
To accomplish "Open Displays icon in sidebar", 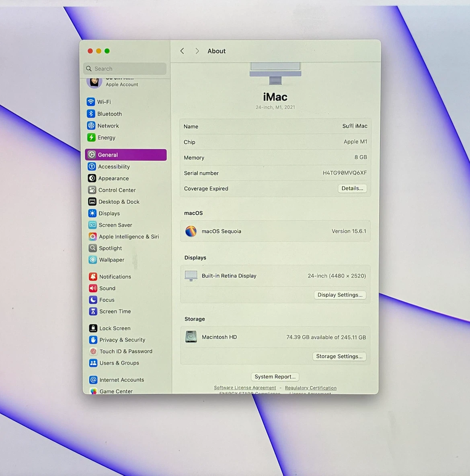I will point(92,213).
